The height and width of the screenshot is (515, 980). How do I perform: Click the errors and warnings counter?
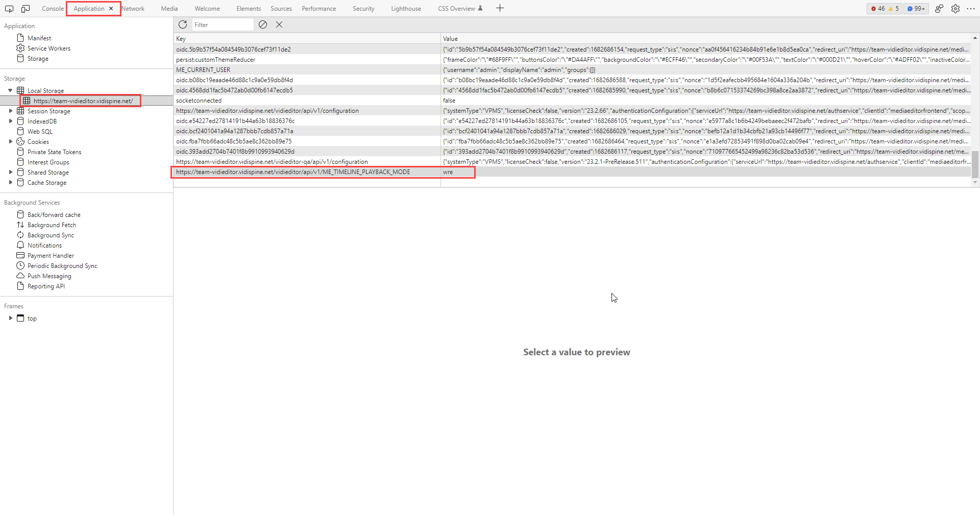885,9
